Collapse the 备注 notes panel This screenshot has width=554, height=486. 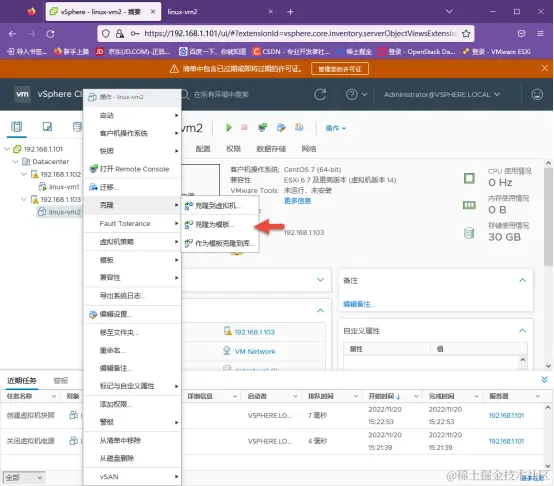pos(522,280)
